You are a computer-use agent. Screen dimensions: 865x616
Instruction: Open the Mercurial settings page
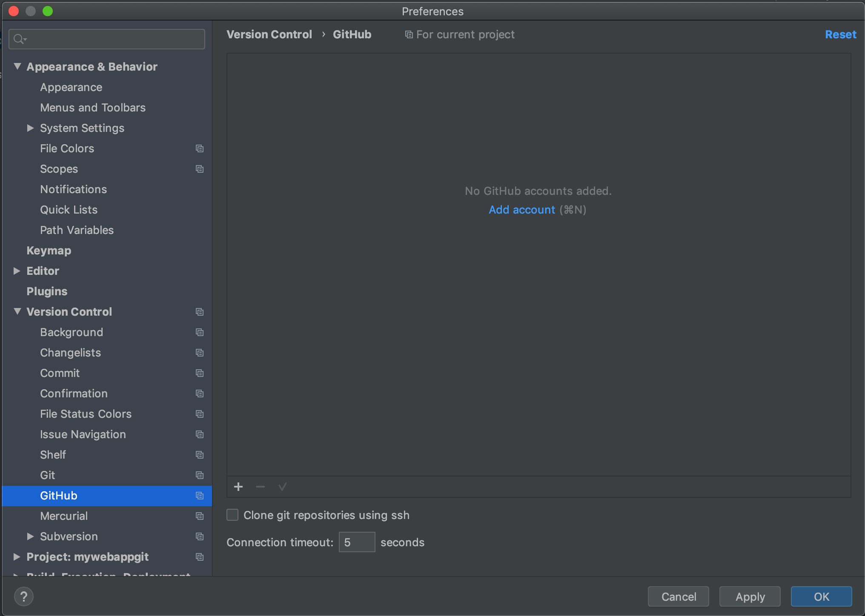pyautogui.click(x=64, y=516)
